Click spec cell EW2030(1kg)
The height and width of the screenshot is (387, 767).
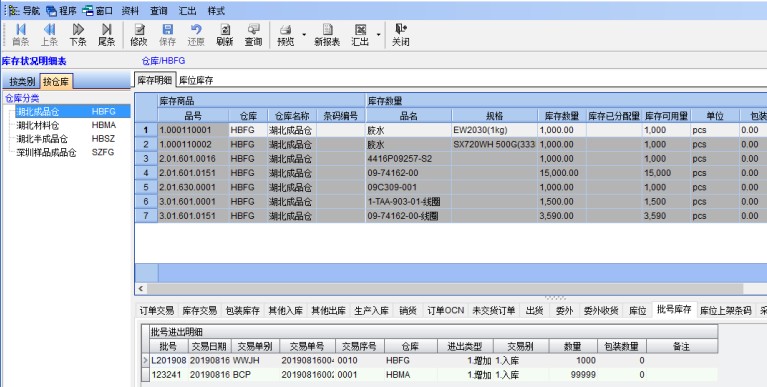click(494, 130)
